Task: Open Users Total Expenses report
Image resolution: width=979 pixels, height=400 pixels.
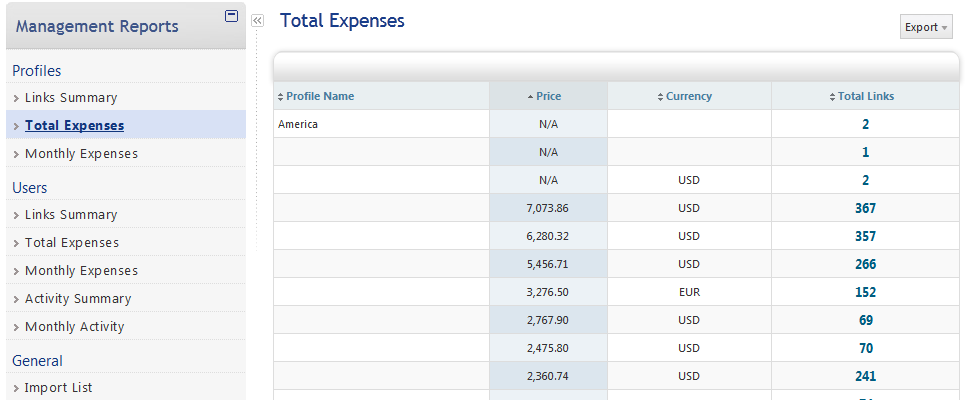Action: 72,243
